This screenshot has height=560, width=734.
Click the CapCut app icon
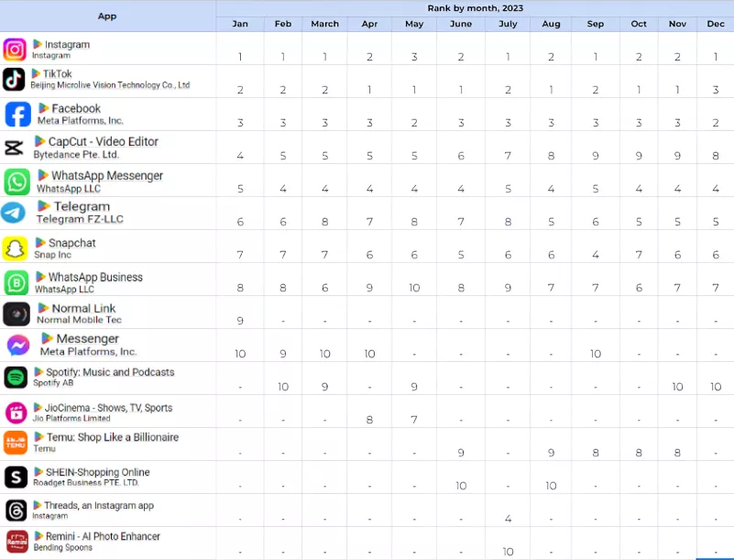pyautogui.click(x=14, y=148)
